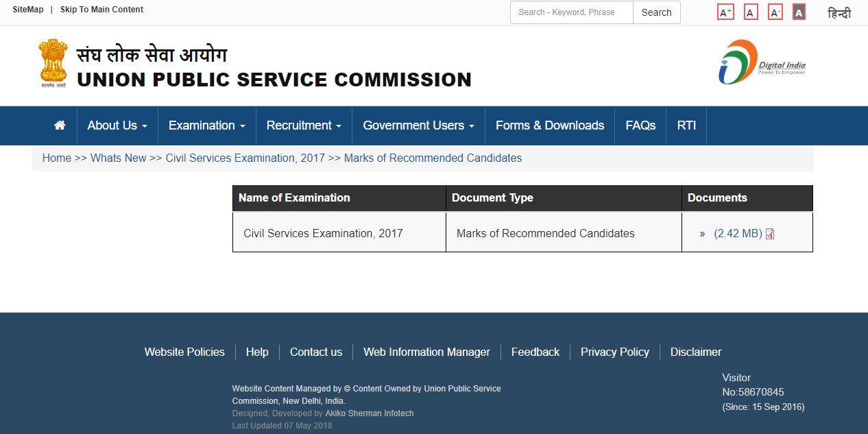Image resolution: width=868 pixels, height=434 pixels.
Task: Open Whats New breadcrumb link
Action: coord(118,158)
